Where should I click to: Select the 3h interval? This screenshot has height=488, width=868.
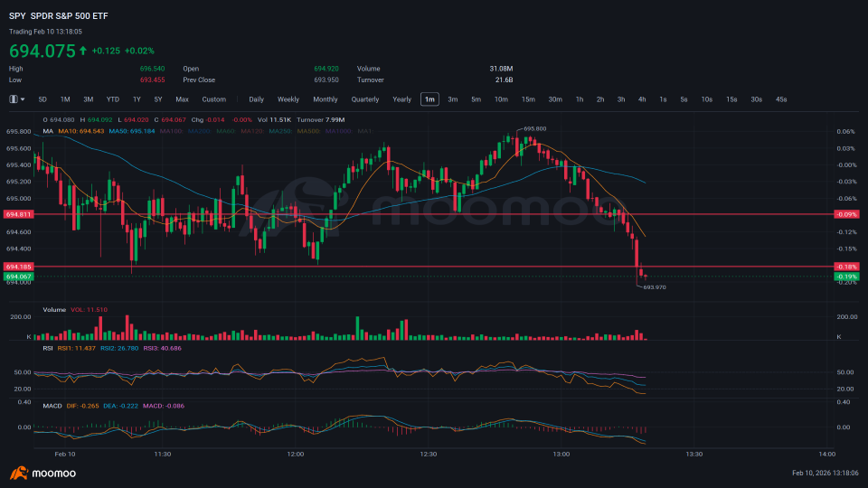(621, 99)
